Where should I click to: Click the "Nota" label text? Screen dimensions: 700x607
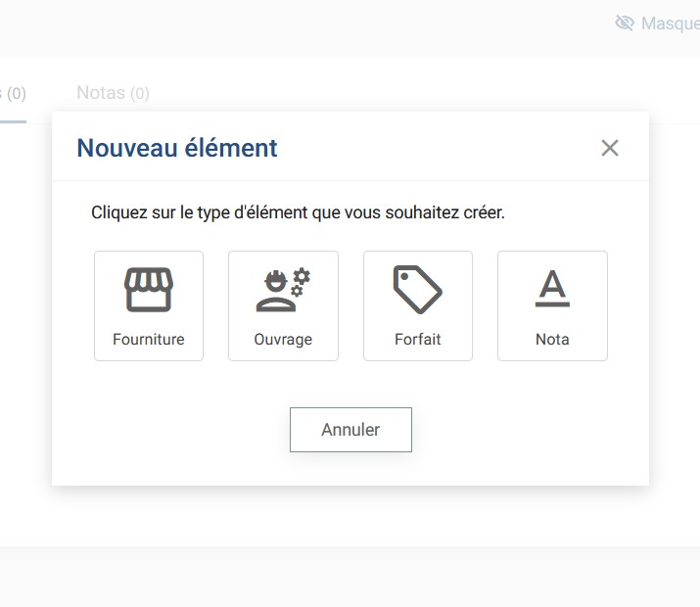point(552,340)
